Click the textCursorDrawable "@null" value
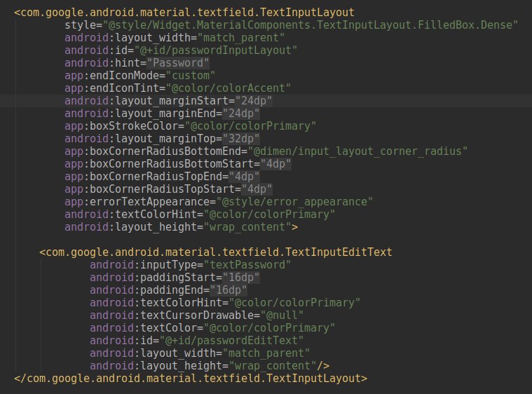Viewport: 532px width, 394px height. (282, 315)
